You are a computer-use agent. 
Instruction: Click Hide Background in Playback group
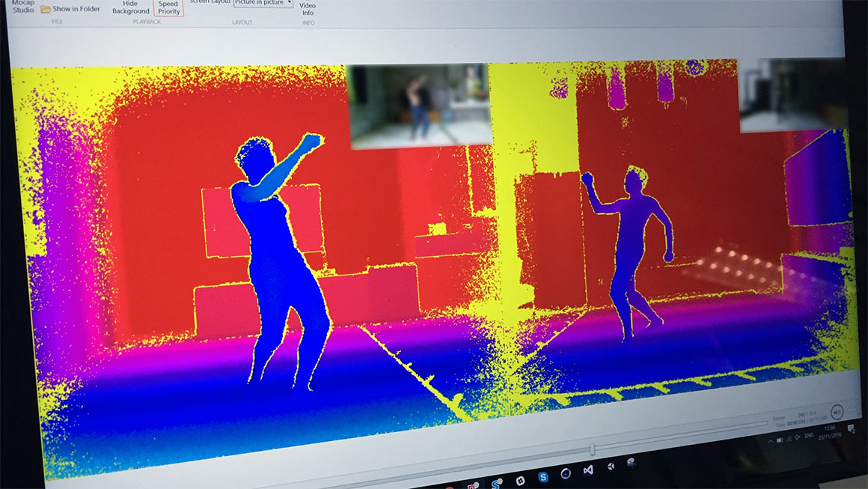(131, 7)
